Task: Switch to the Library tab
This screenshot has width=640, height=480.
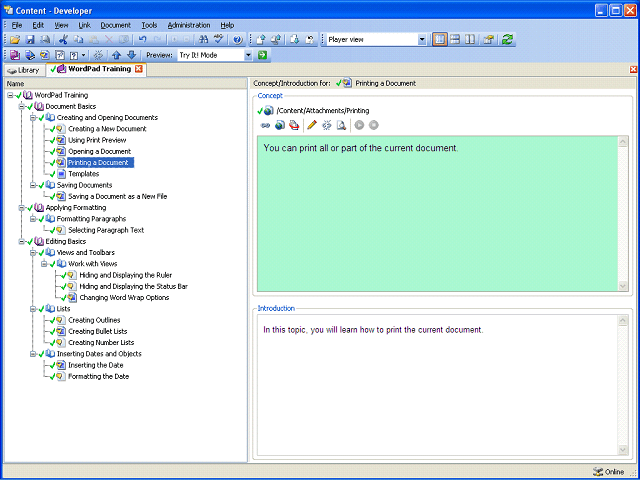Action: click(x=23, y=70)
